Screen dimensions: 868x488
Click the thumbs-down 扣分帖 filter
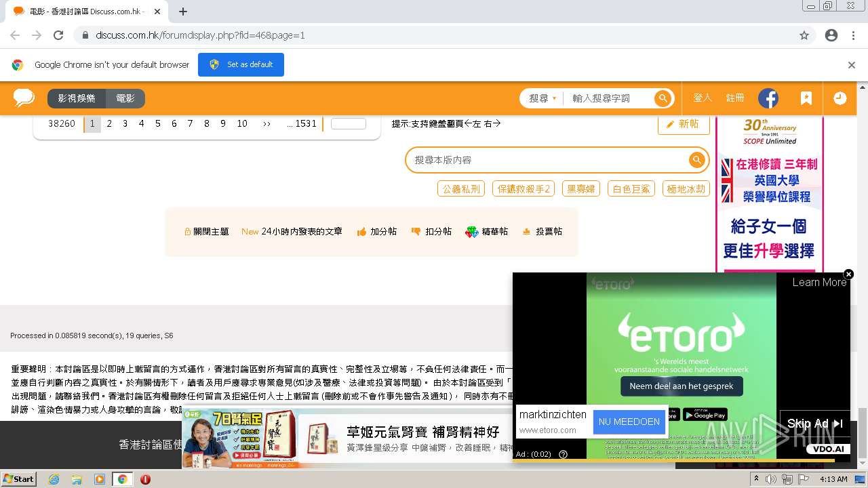click(431, 232)
